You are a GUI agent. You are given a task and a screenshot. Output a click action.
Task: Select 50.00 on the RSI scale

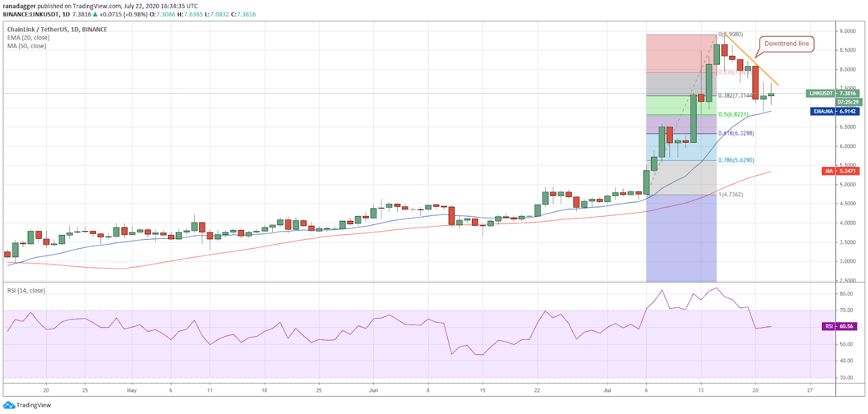point(846,344)
